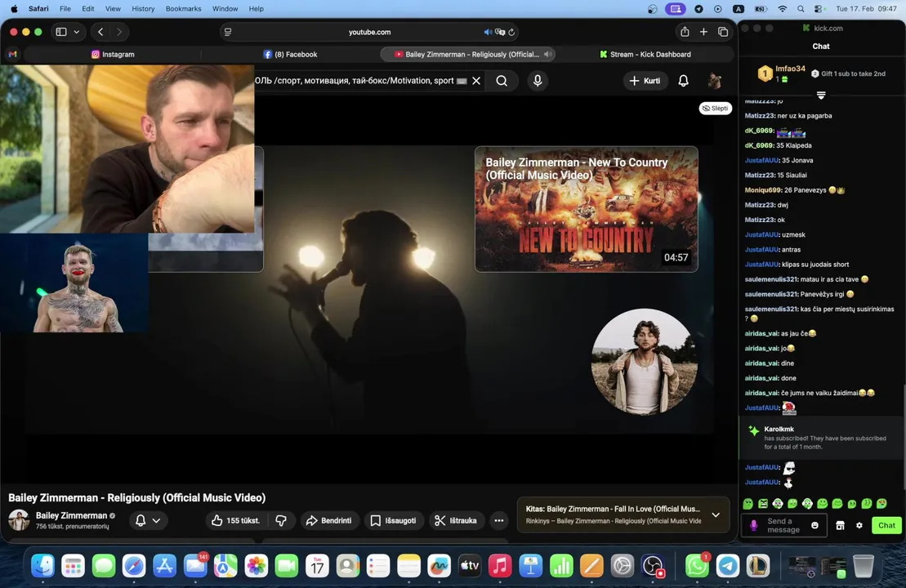Mute site audio from address bar speaker

pos(488,32)
